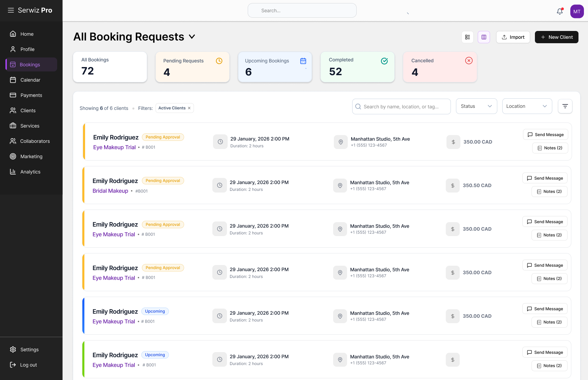
Task: Send Message for booking # B001 first row
Action: [x=545, y=134]
